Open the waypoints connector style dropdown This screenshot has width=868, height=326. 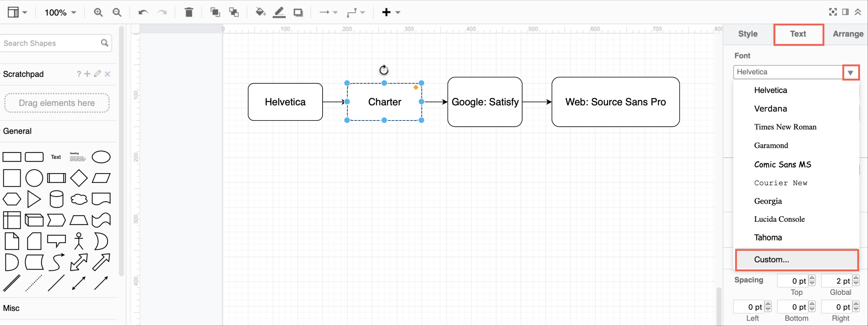point(356,12)
